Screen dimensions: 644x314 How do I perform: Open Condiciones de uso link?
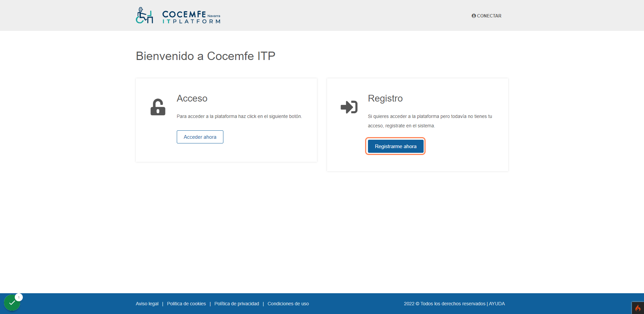[x=288, y=304]
